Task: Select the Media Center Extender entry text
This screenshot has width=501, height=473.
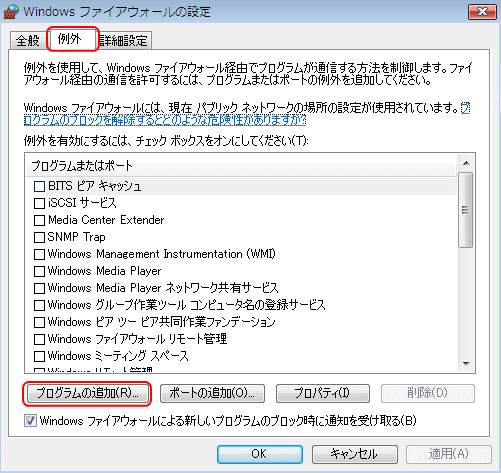Action: (106, 220)
